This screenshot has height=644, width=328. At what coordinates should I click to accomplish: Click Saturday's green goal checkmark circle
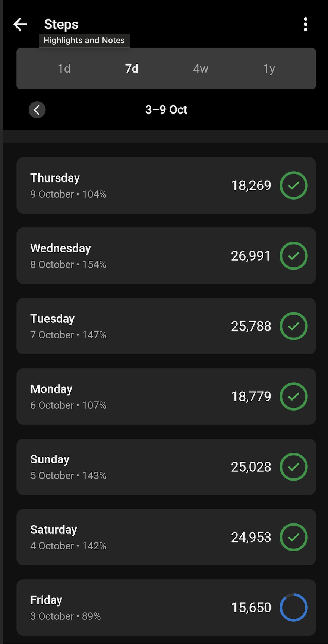click(293, 537)
